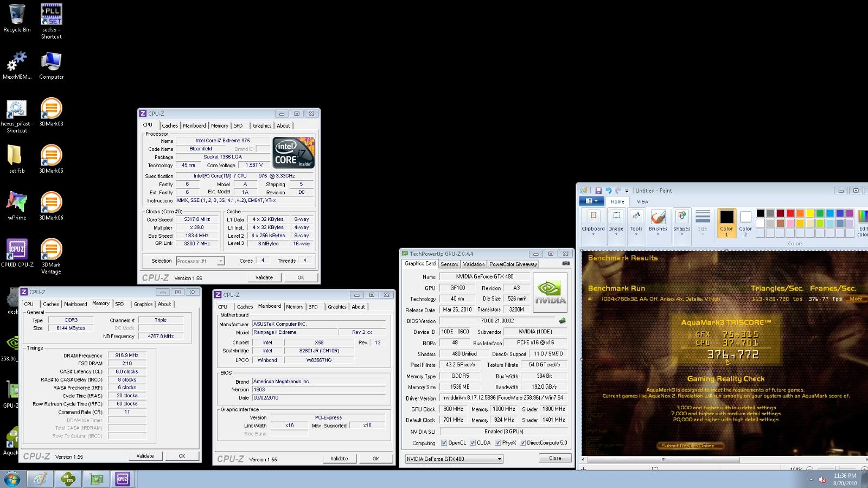Select the setfsb folder icon
This screenshot has height=488, width=868.
tap(17, 159)
